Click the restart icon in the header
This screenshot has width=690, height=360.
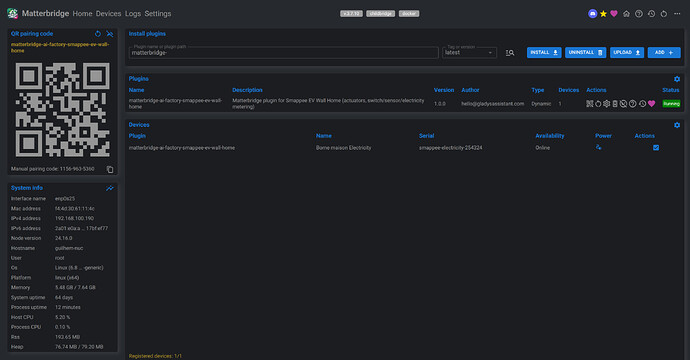point(664,14)
